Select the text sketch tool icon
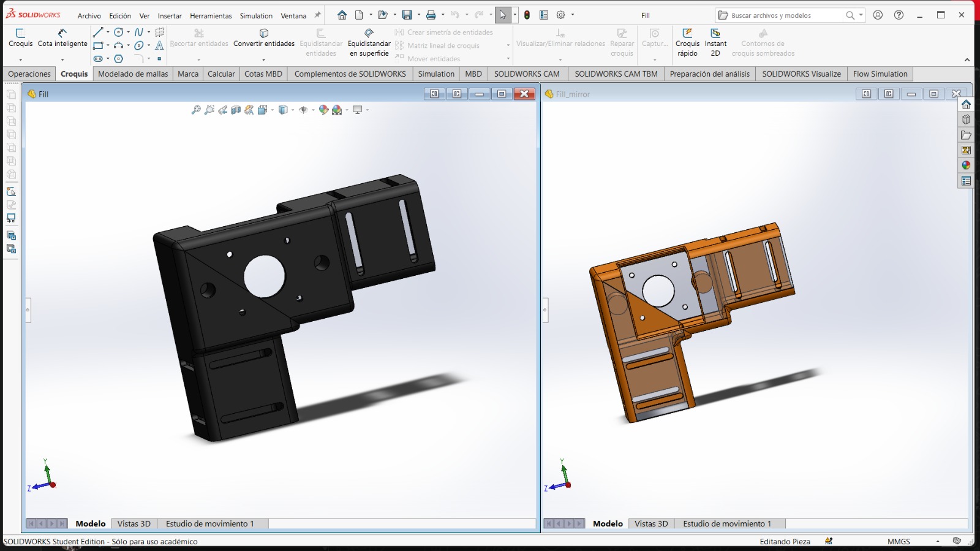Screen dimensions: 980x551 coord(159,45)
